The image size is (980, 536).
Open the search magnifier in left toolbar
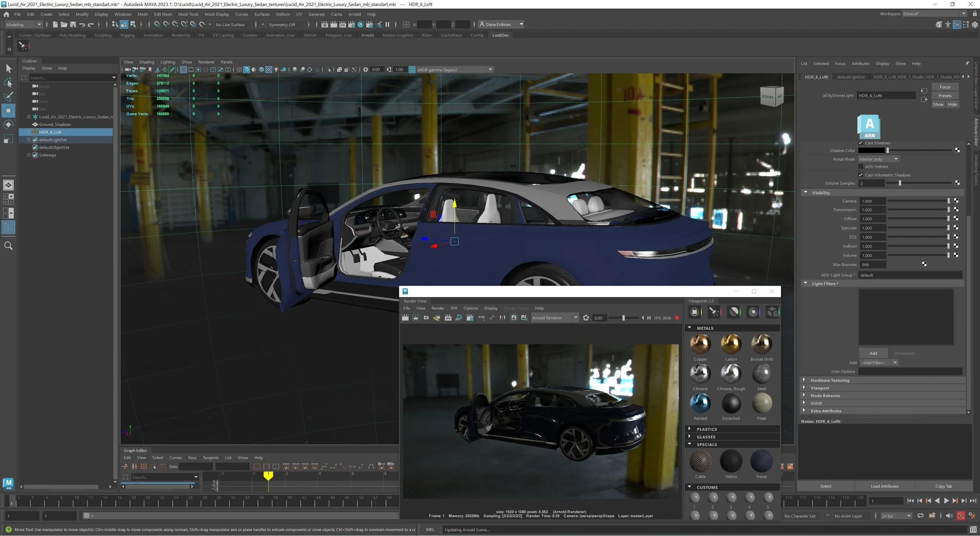(x=8, y=246)
